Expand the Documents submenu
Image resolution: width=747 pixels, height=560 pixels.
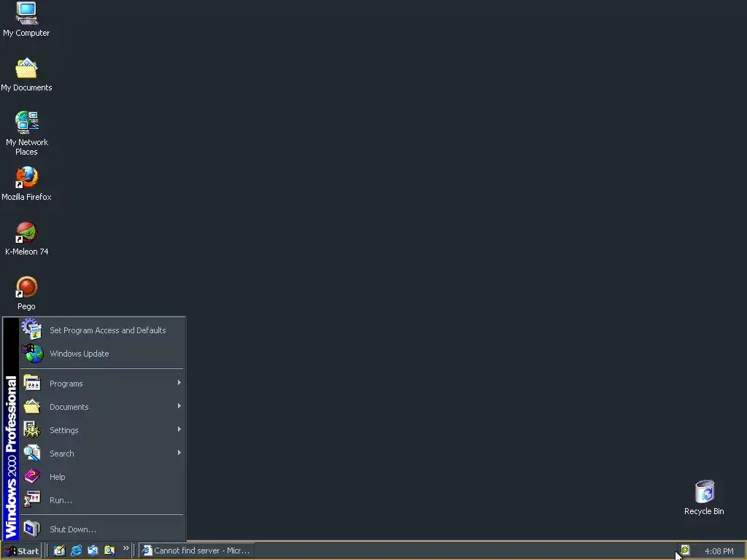[101, 407]
